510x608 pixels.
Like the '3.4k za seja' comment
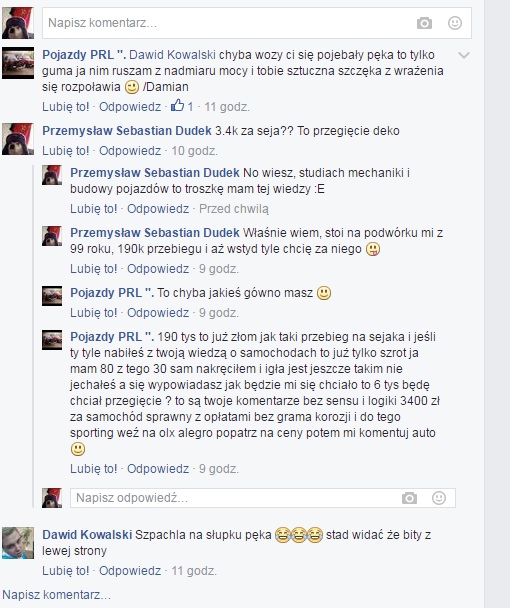[x=66, y=150]
